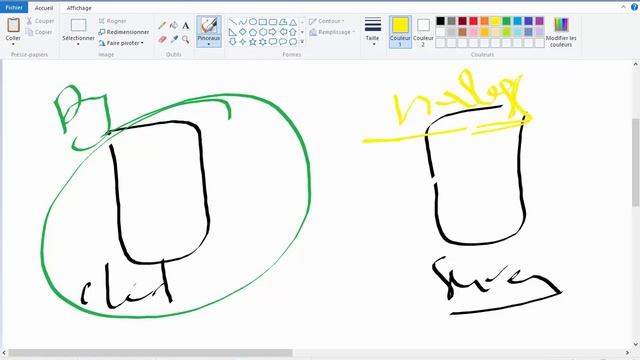Choose the cloud callout shape
The width and height of the screenshot is (640, 360).
pyautogui.click(x=293, y=42)
